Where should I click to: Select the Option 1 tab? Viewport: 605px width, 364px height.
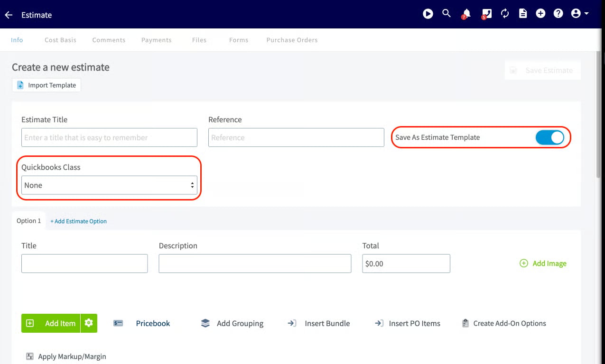[29, 221]
